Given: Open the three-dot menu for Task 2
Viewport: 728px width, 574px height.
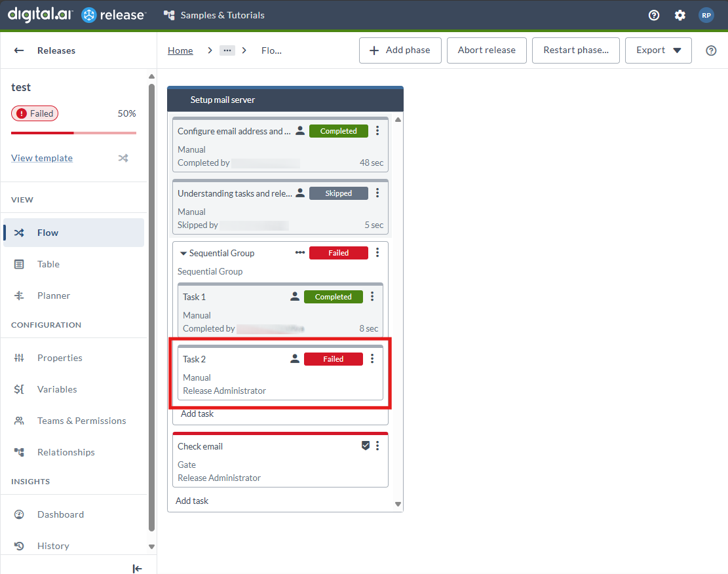Looking at the screenshot, I should tap(372, 358).
